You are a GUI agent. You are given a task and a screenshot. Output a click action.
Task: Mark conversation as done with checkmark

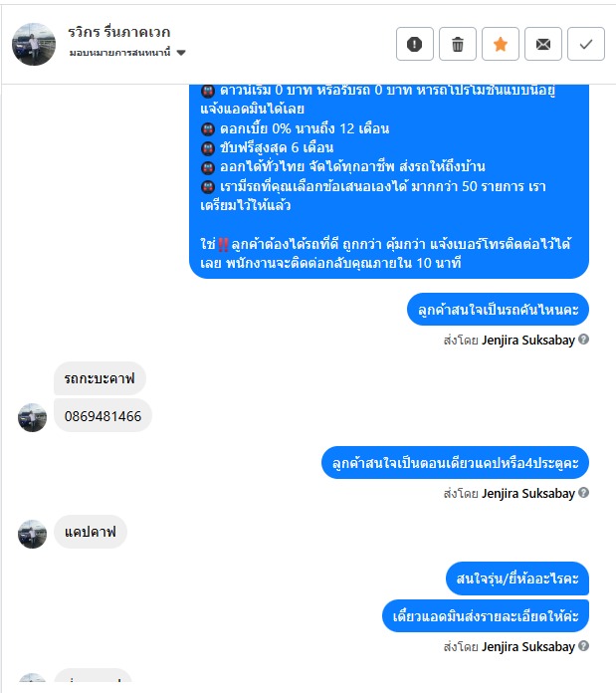click(586, 44)
